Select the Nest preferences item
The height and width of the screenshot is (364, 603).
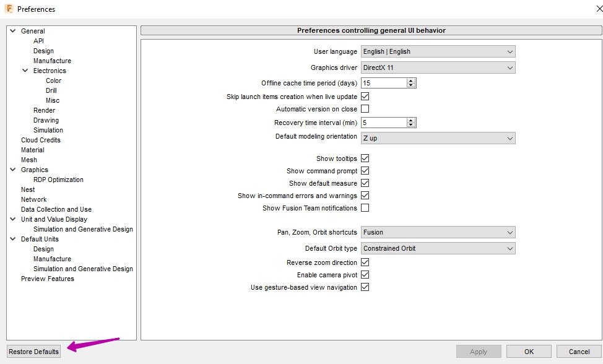(28, 189)
